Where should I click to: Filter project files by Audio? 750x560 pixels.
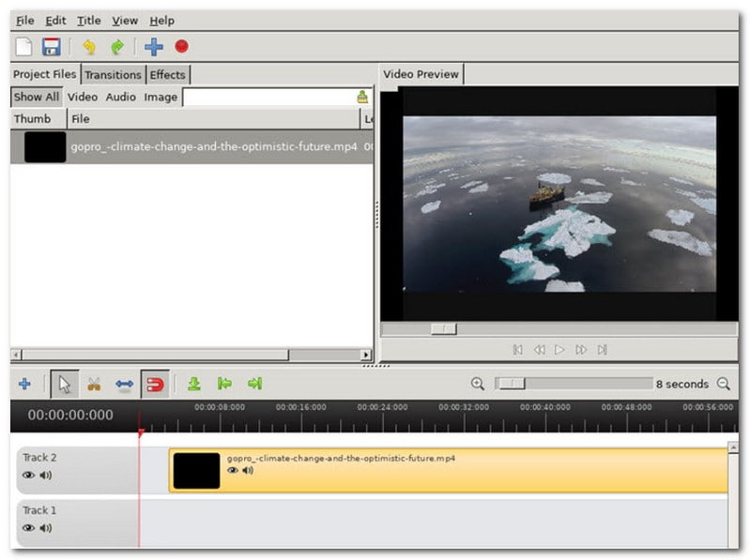(121, 97)
